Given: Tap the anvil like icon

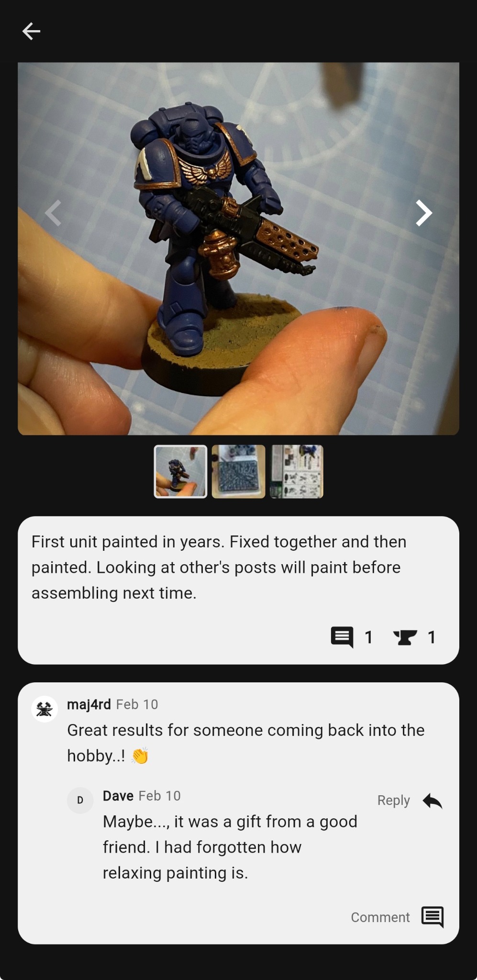Looking at the screenshot, I should pyautogui.click(x=405, y=637).
